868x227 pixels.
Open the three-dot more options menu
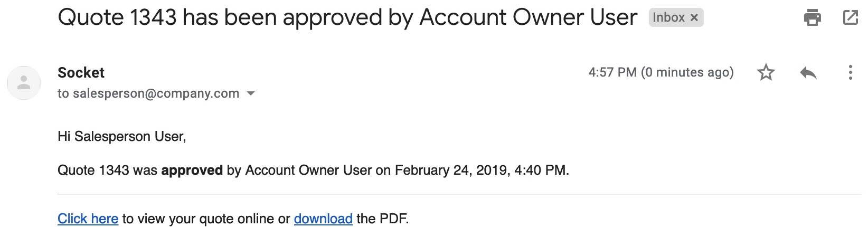[850, 72]
